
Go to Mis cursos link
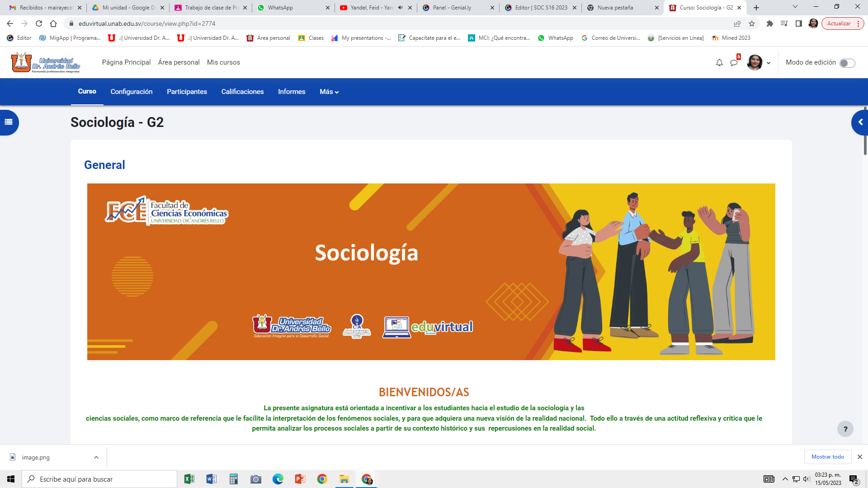(223, 62)
